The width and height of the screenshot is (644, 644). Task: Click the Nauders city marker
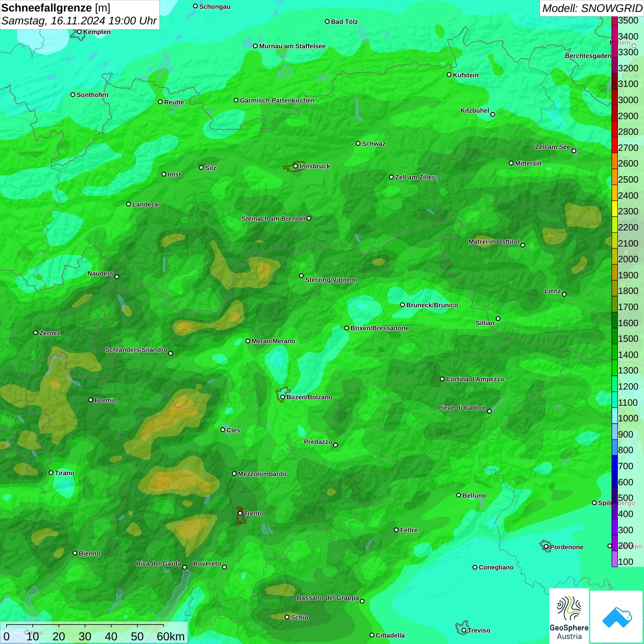pos(117,276)
